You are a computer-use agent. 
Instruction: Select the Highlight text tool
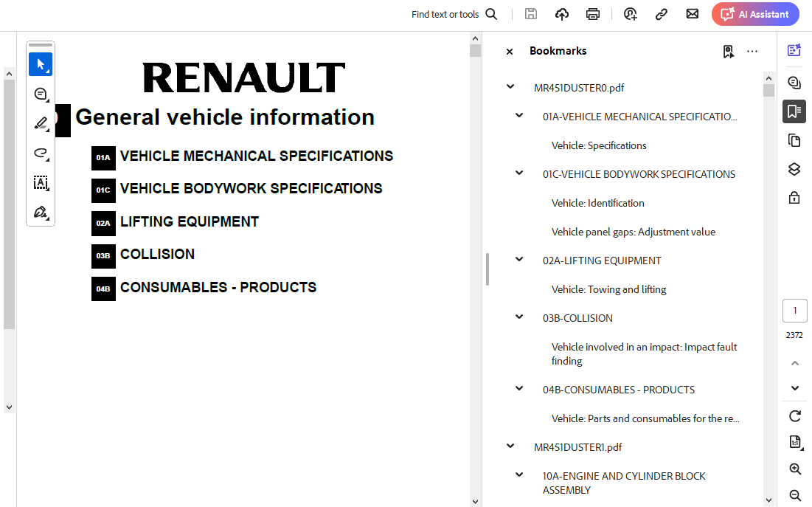41,123
